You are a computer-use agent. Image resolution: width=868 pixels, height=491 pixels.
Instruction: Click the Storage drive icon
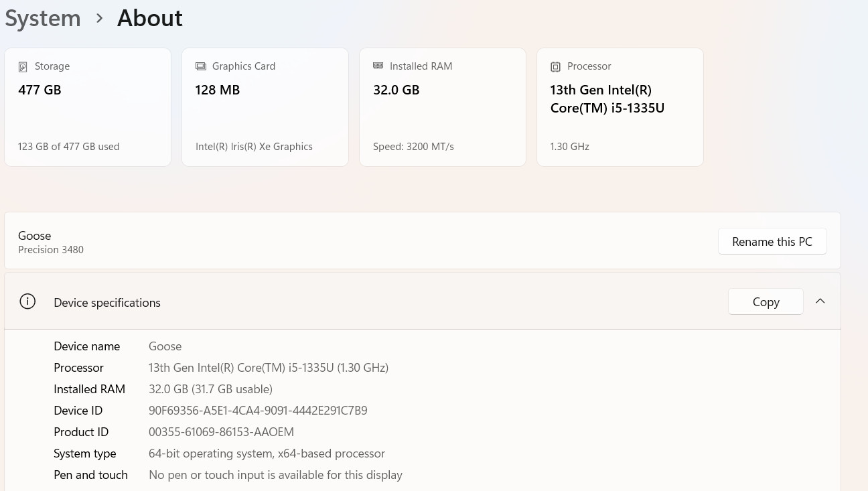pos(23,67)
